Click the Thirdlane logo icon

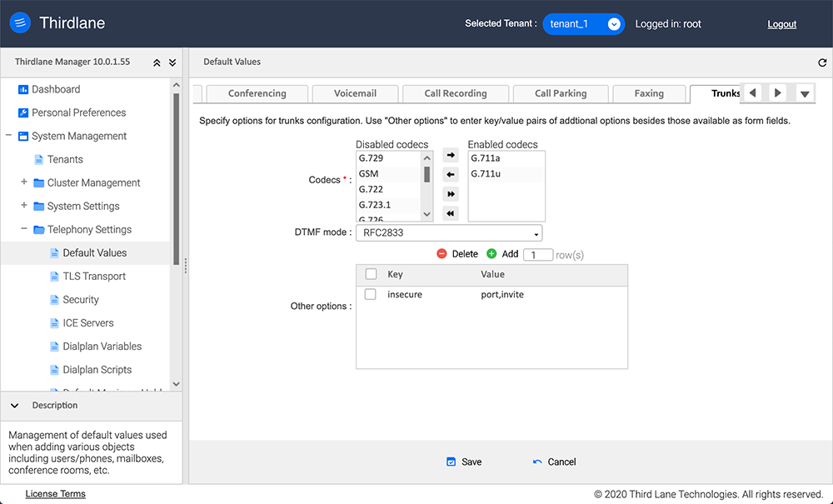20,22
